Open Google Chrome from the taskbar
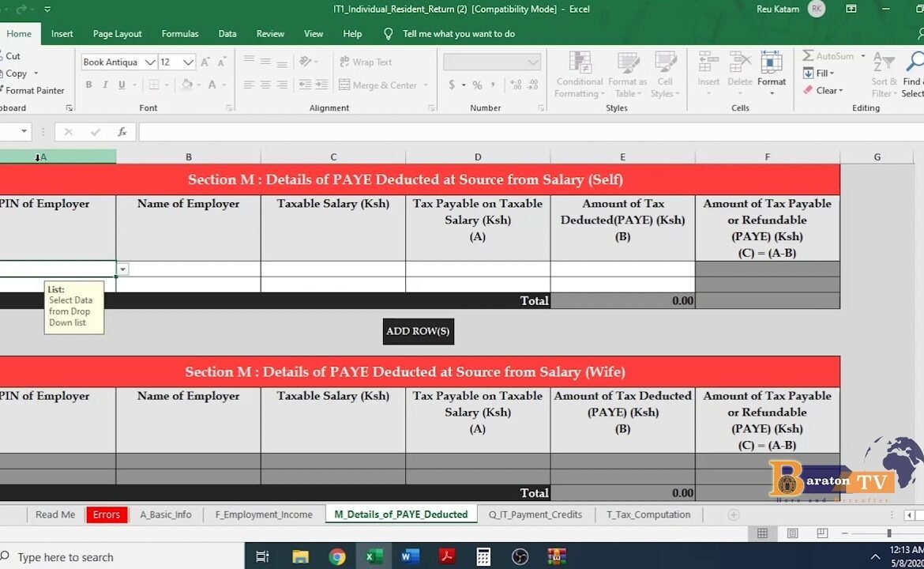The width and height of the screenshot is (924, 569). click(337, 556)
